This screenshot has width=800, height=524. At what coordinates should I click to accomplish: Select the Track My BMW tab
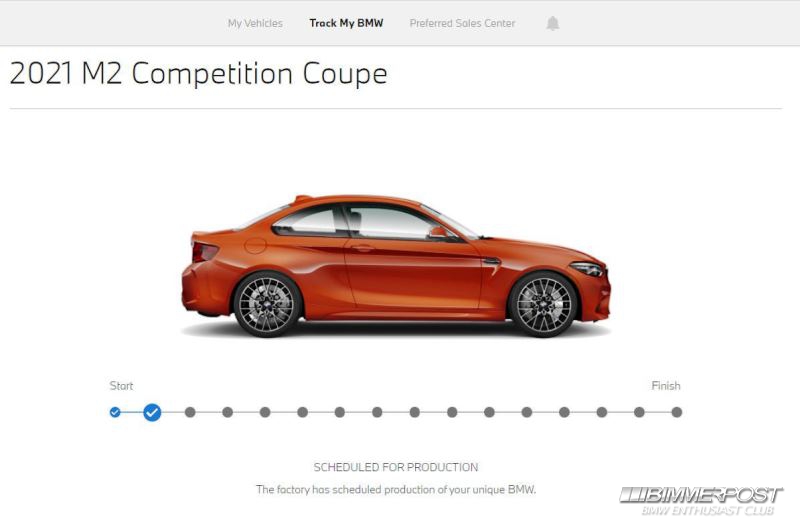click(346, 23)
